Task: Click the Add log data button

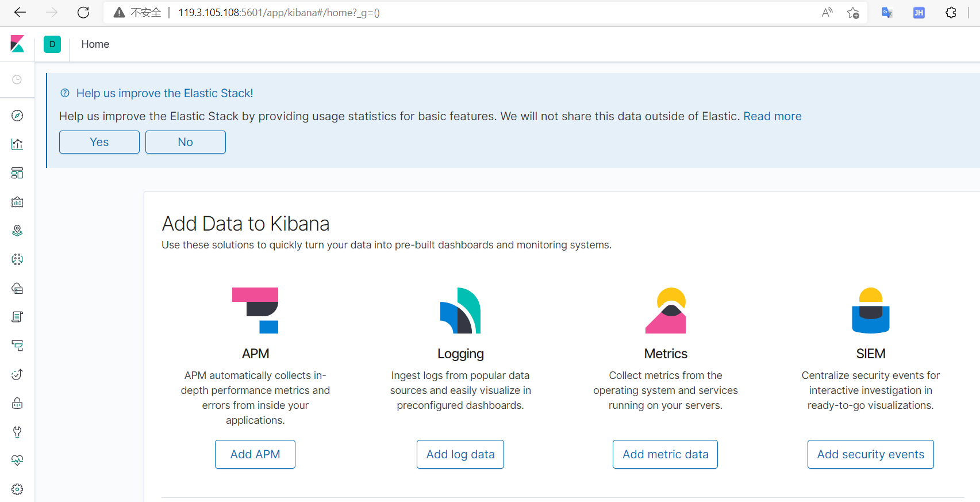Action: [460, 454]
